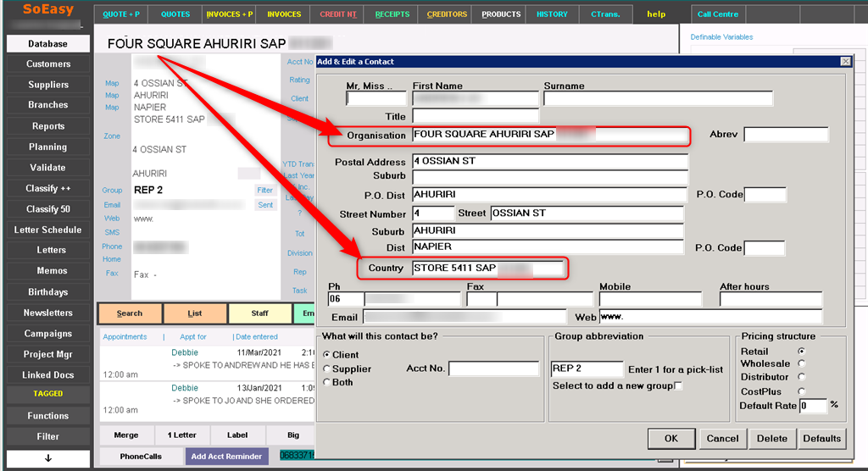Open Functions in the sidebar
868x471 pixels.
(48, 416)
